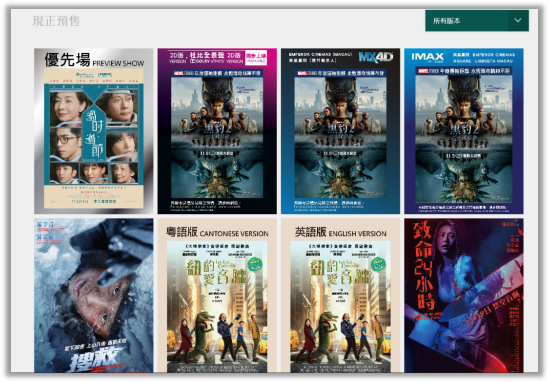549x383 pixels.
Task: Select the MX4D Black Panther 2 poster
Action: [340, 131]
